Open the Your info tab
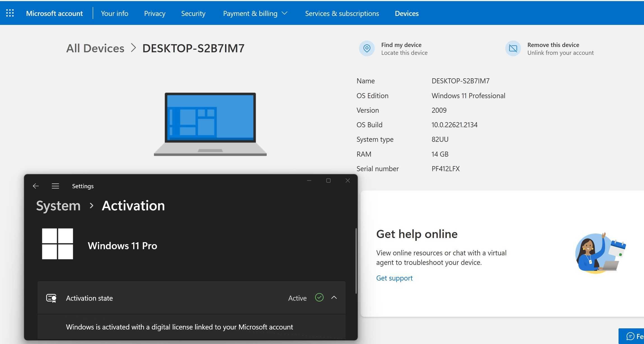Viewport: 644px width, 344px height. pyautogui.click(x=114, y=13)
